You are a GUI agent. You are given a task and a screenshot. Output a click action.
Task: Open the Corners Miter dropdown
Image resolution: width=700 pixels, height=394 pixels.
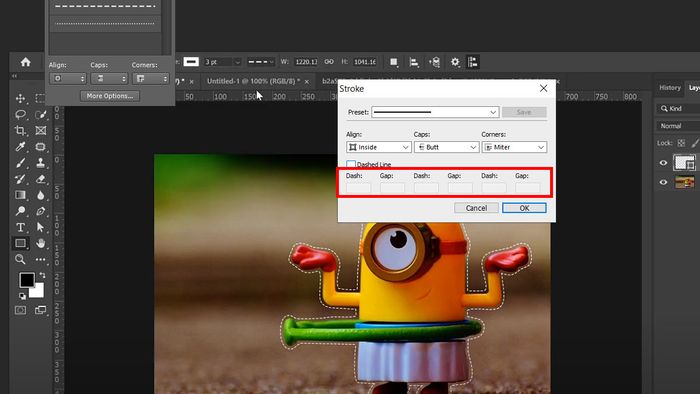click(514, 147)
